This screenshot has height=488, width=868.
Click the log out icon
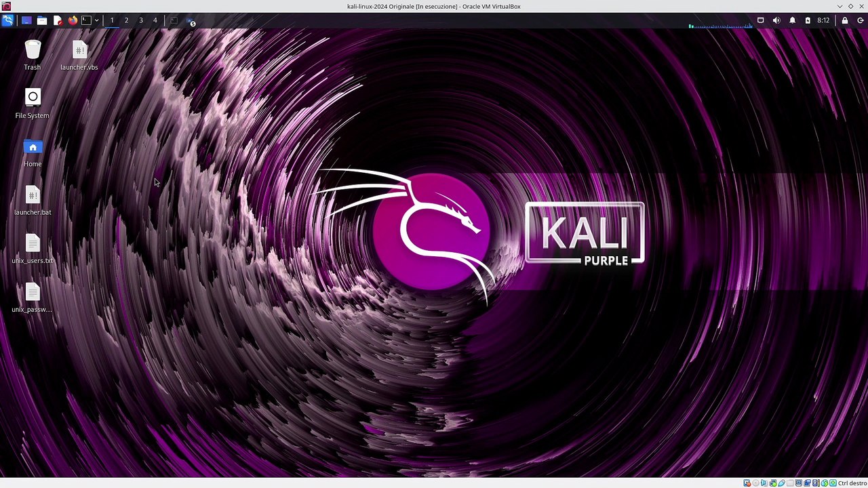861,20
